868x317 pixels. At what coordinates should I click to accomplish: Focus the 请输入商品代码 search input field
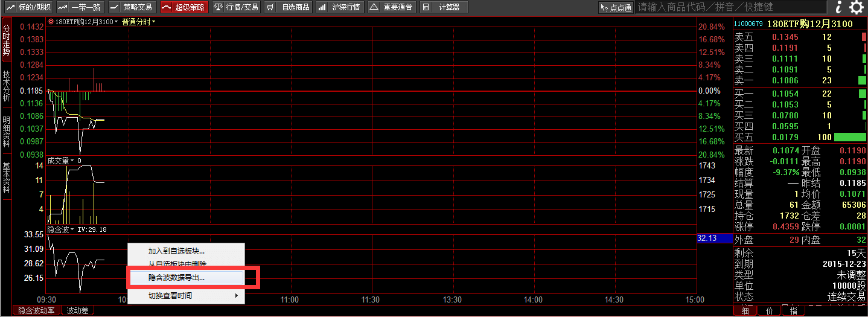(730, 7)
